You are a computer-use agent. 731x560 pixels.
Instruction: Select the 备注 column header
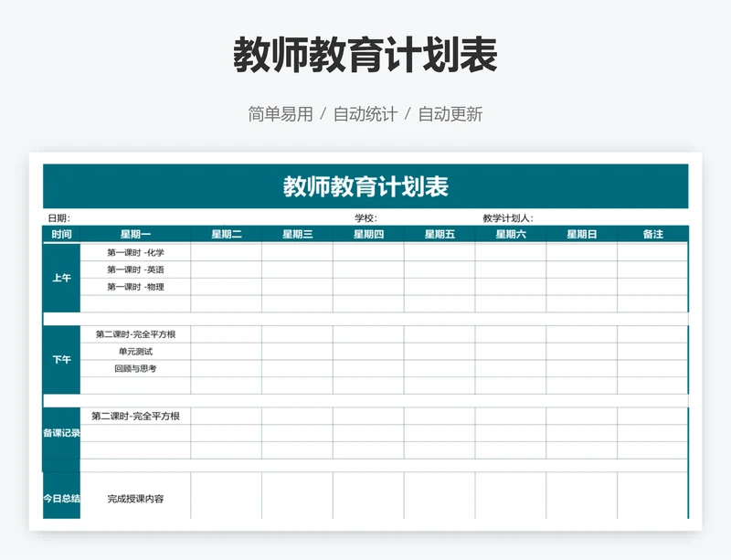pos(652,234)
